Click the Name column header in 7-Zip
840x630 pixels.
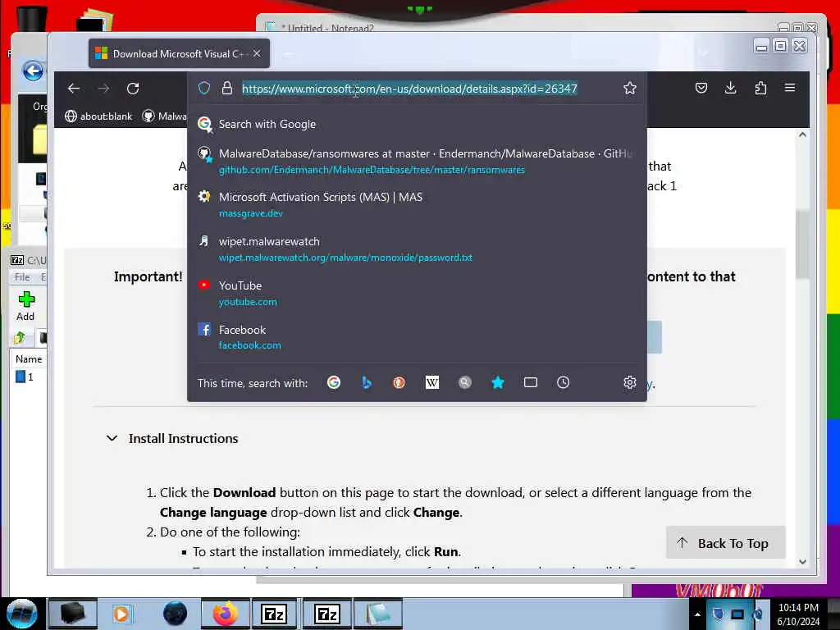[29, 359]
